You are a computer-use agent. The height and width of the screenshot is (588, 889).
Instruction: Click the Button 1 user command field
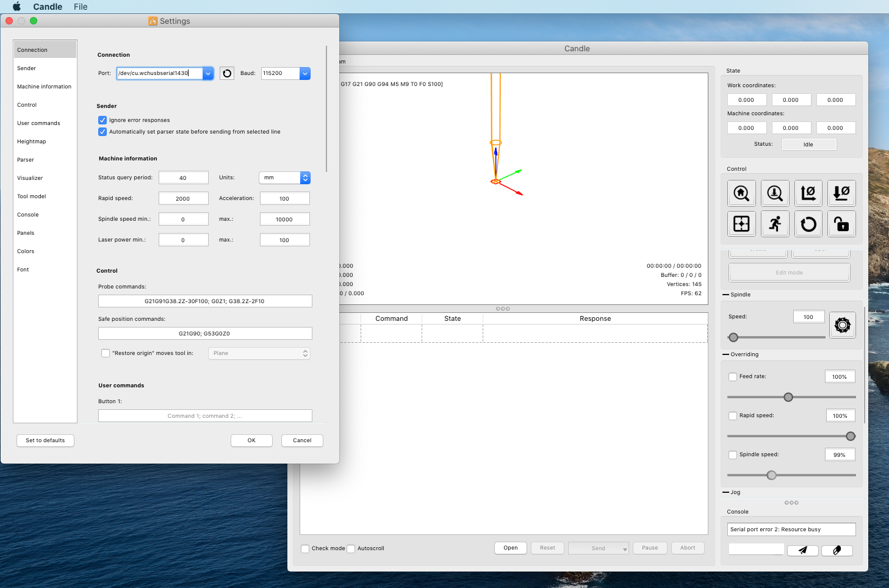pyautogui.click(x=205, y=415)
